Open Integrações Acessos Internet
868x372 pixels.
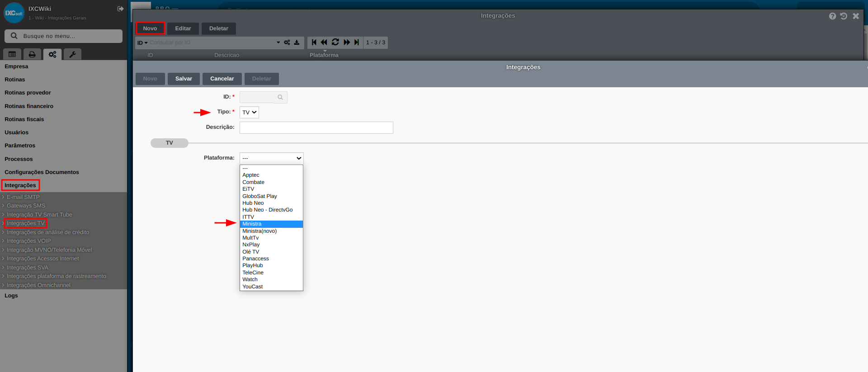click(x=42, y=259)
